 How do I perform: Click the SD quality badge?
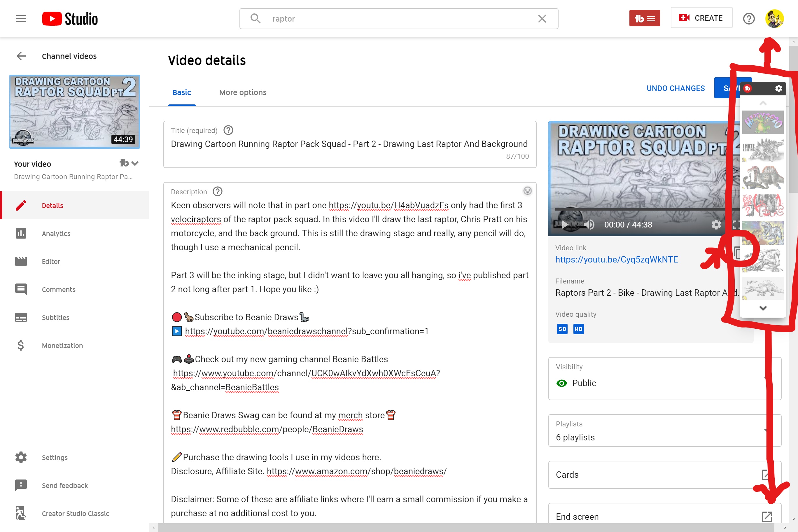pyautogui.click(x=562, y=329)
